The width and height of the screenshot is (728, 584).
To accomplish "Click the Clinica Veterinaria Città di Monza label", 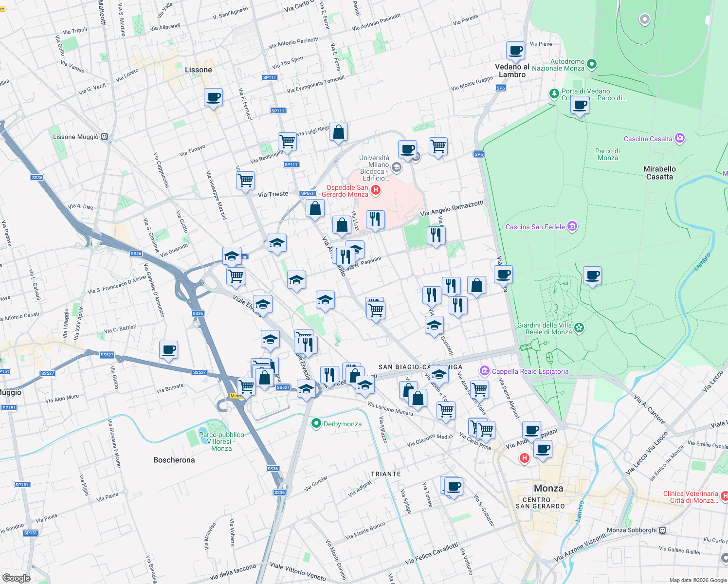I will point(691,497).
